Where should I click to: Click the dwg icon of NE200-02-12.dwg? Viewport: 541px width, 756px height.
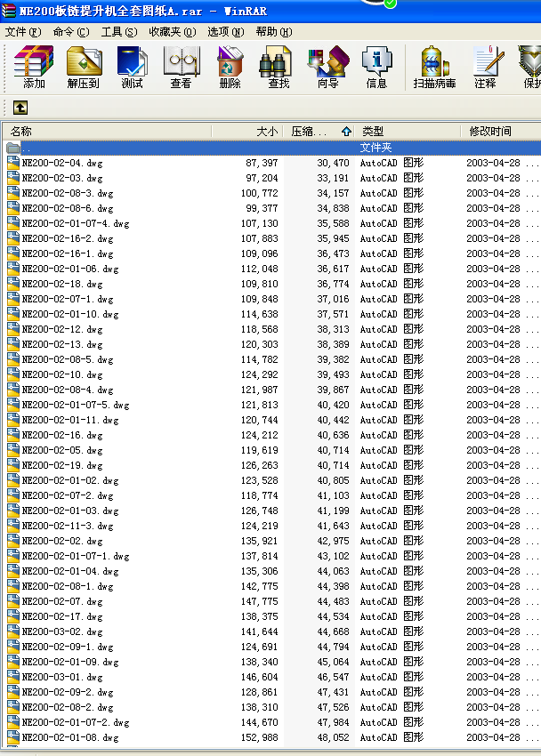13,329
